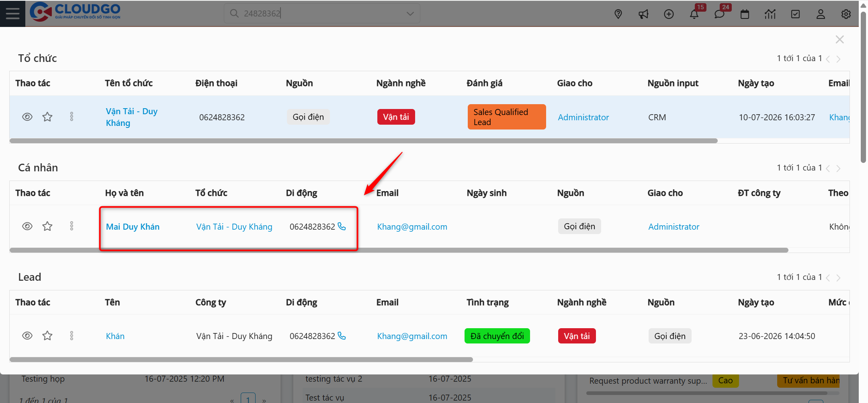Open the tasks checkbox icon in toolbar

pyautogui.click(x=795, y=14)
